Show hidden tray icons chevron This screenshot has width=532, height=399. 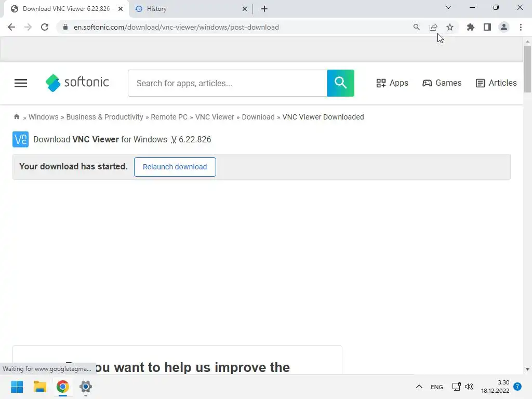pyautogui.click(x=419, y=387)
